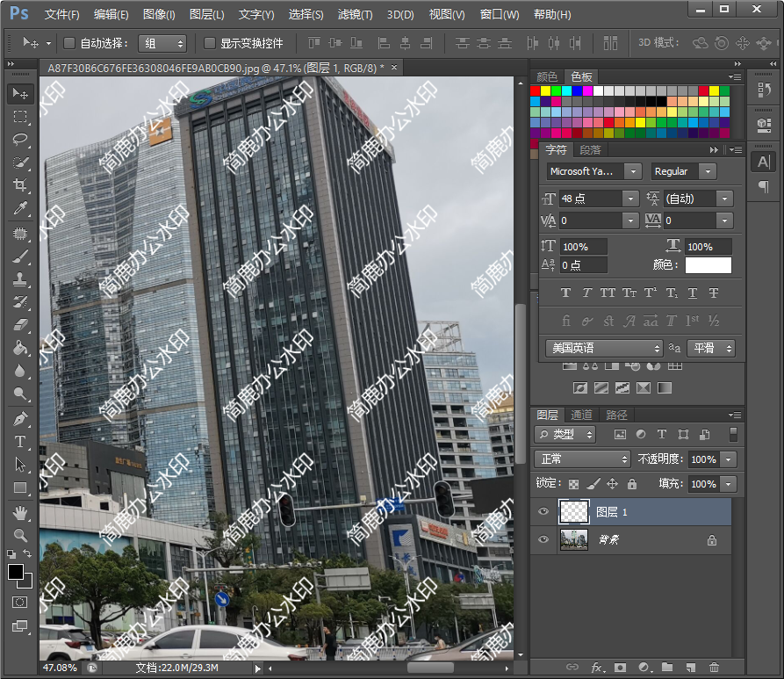The width and height of the screenshot is (784, 679).
Task: Open the 正常 blend mode dropdown
Action: [582, 459]
